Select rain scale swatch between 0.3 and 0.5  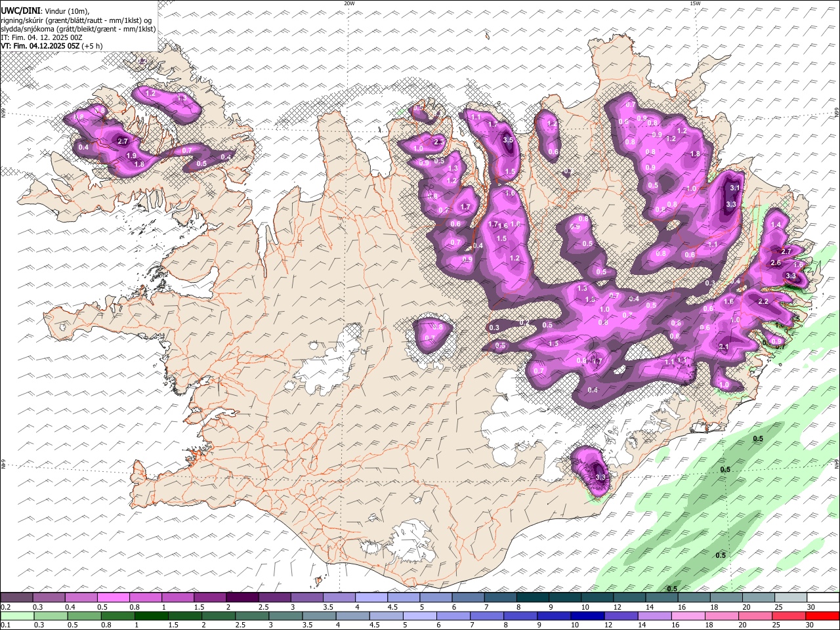tap(51, 616)
